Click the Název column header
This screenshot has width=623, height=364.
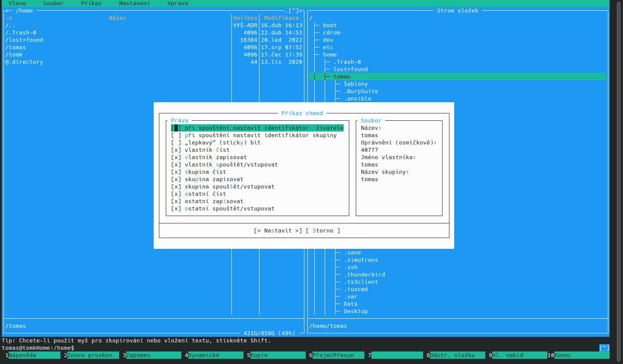point(117,18)
